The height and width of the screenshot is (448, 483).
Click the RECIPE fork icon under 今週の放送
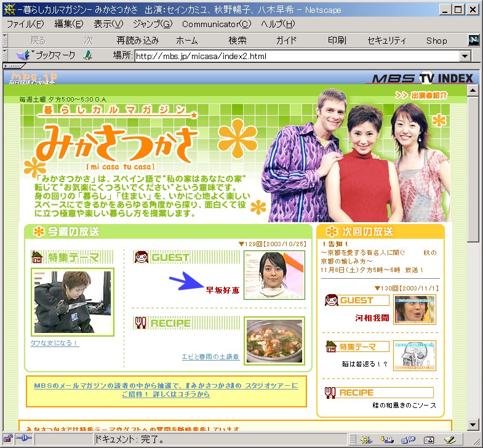140,322
